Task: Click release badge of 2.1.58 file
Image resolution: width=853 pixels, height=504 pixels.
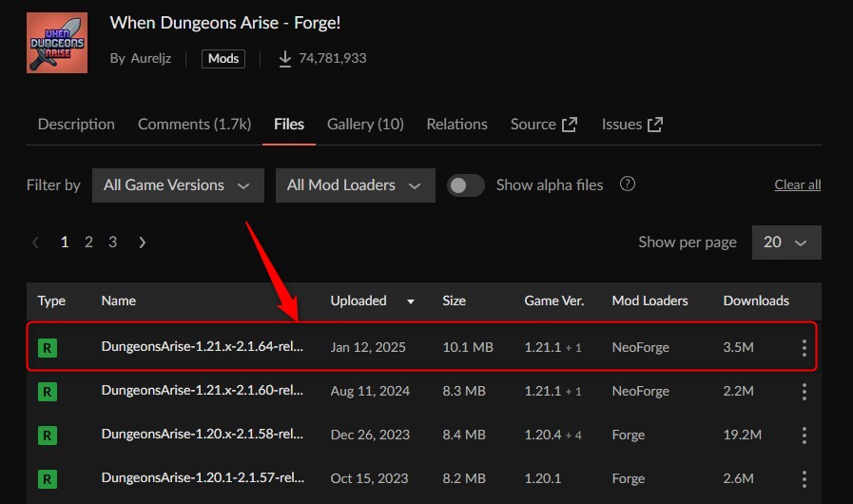Action: [x=48, y=436]
